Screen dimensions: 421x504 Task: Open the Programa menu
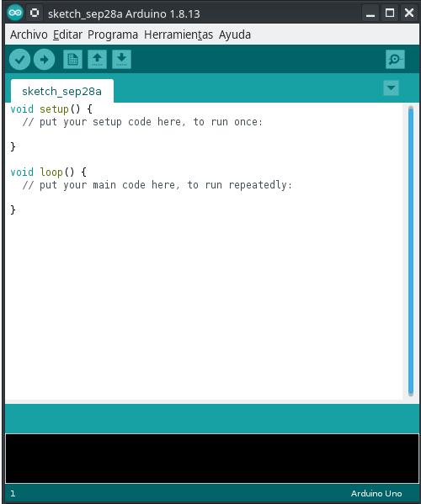(113, 34)
